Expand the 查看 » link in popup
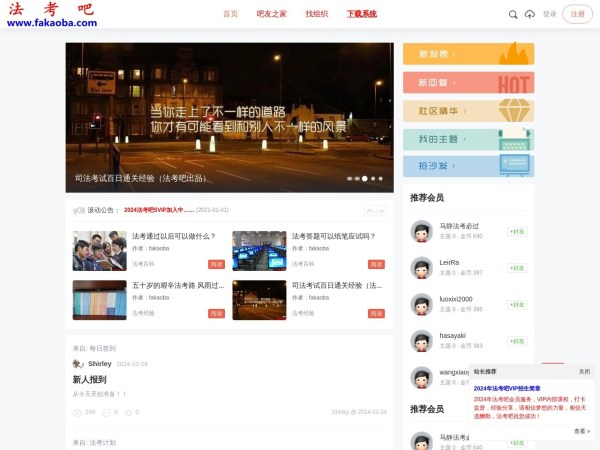The height and width of the screenshot is (450, 600). pos(581,431)
